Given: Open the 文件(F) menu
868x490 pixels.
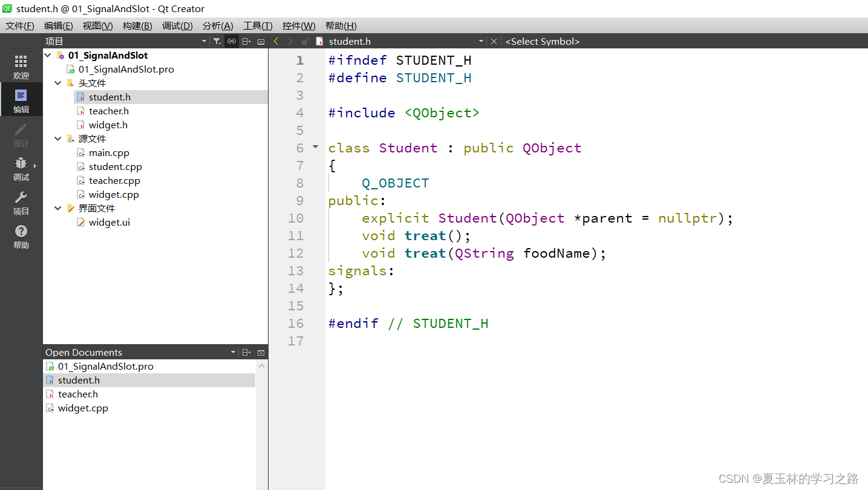Looking at the screenshot, I should [x=20, y=25].
